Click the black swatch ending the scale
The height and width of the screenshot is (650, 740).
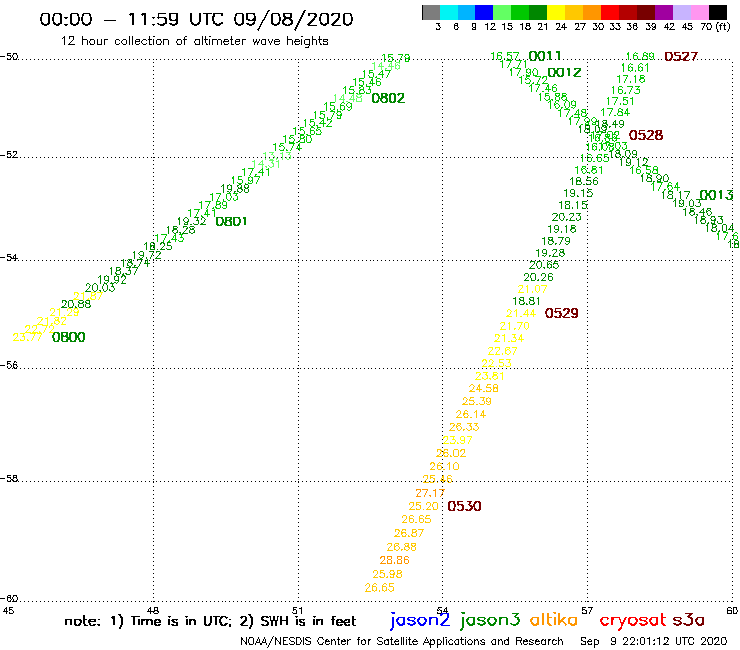tap(718, 12)
